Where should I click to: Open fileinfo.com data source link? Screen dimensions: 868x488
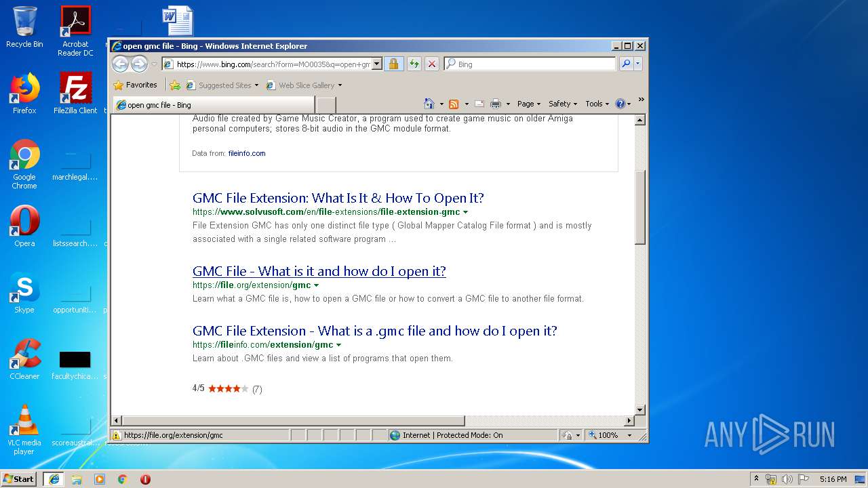247,153
